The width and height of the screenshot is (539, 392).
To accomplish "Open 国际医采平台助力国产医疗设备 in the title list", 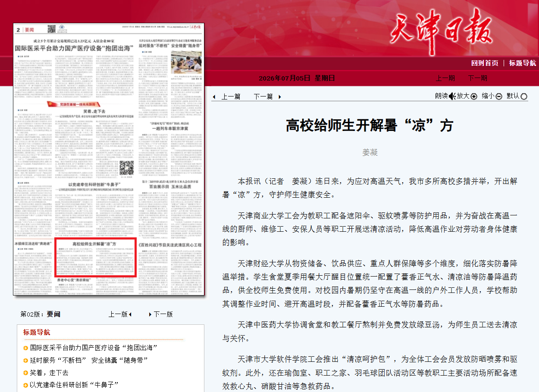I will tap(94, 348).
